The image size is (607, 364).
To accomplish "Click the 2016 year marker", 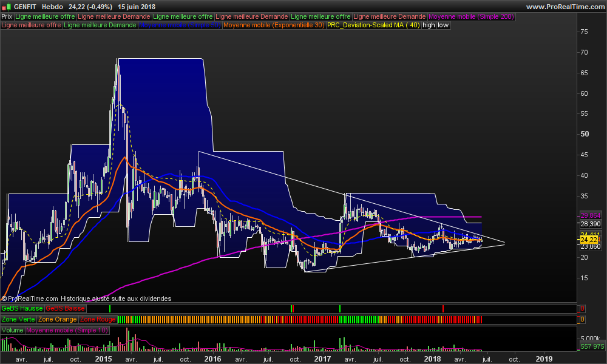I will (x=212, y=359).
